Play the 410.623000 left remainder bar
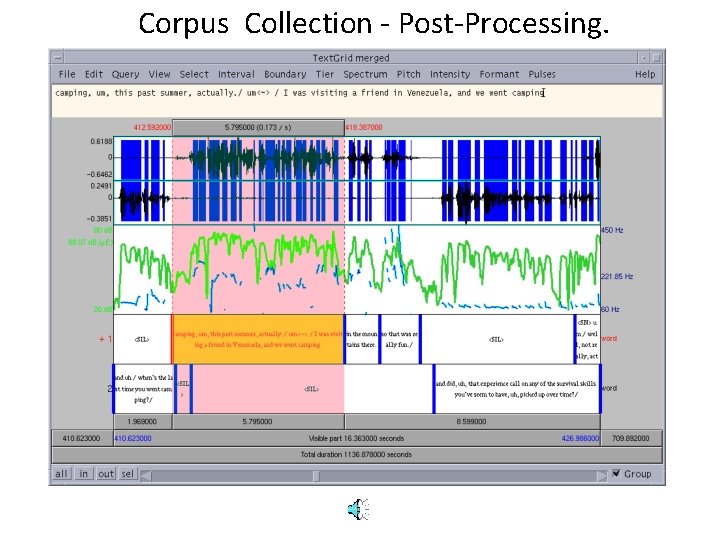The width and height of the screenshot is (720, 540). point(82,438)
